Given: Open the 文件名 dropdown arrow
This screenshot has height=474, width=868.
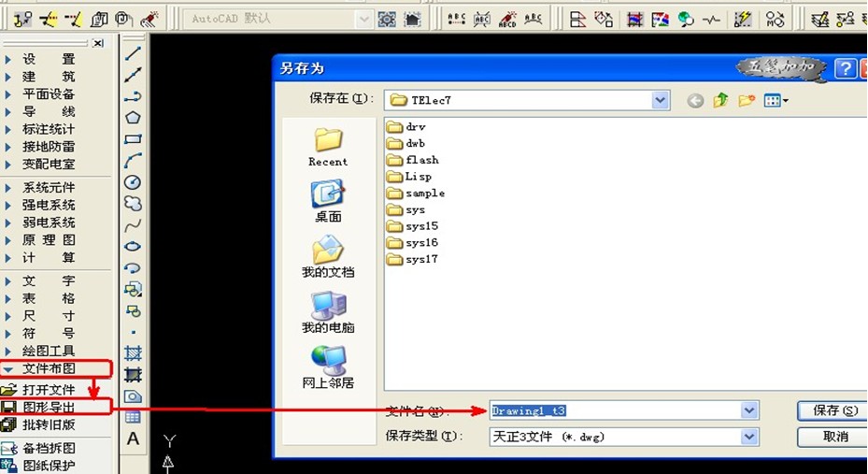Looking at the screenshot, I should pyautogui.click(x=749, y=410).
